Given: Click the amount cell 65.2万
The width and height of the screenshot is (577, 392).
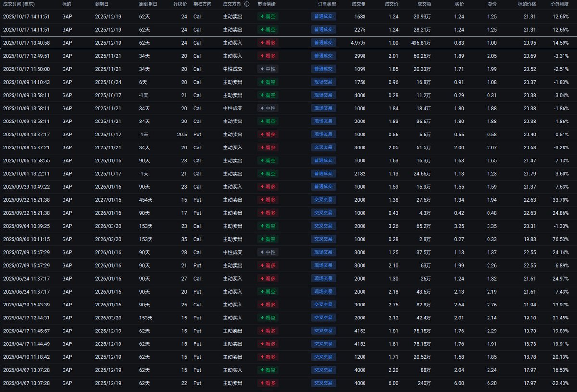Looking at the screenshot, I should 424,226.
